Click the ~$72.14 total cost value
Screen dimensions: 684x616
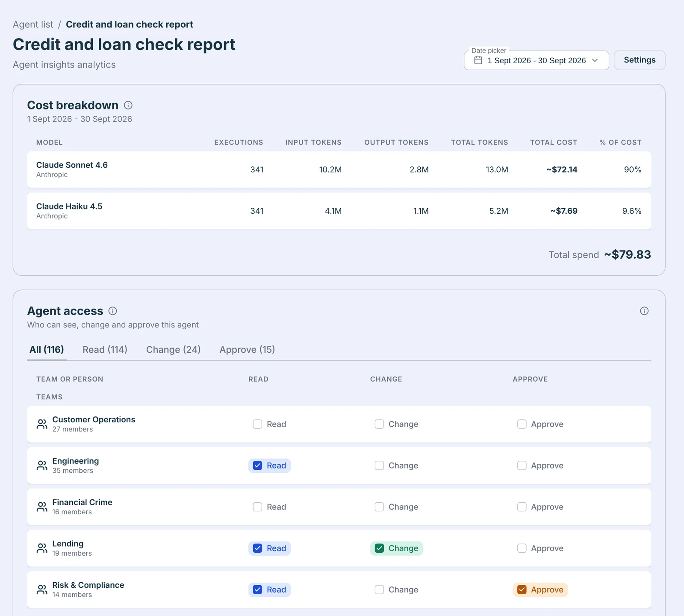point(562,170)
